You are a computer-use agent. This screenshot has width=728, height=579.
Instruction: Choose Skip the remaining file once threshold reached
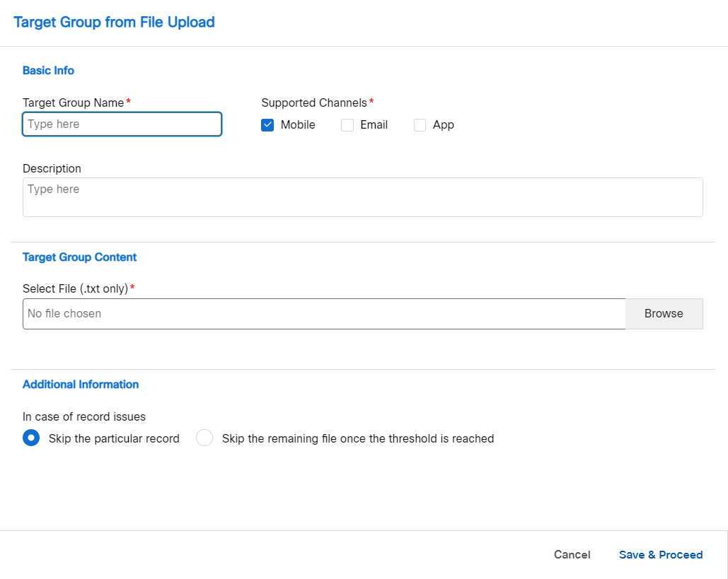pyautogui.click(x=204, y=438)
